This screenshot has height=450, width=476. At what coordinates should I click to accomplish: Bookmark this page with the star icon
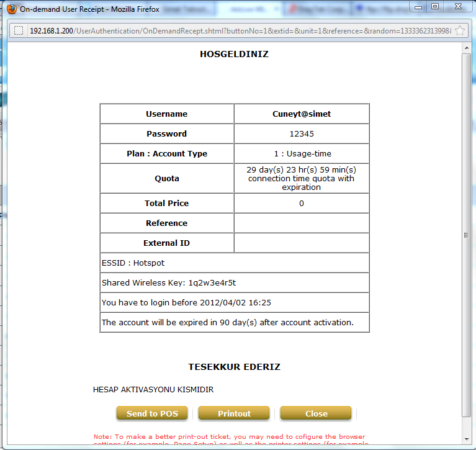coord(460,30)
